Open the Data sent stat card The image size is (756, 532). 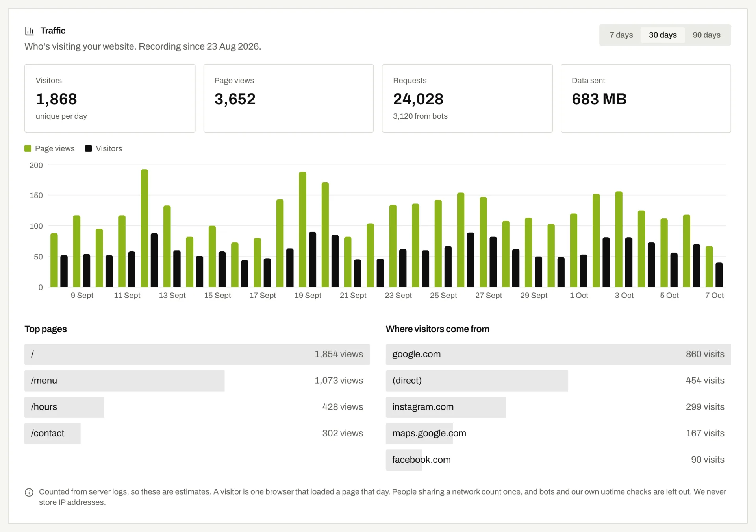(646, 98)
